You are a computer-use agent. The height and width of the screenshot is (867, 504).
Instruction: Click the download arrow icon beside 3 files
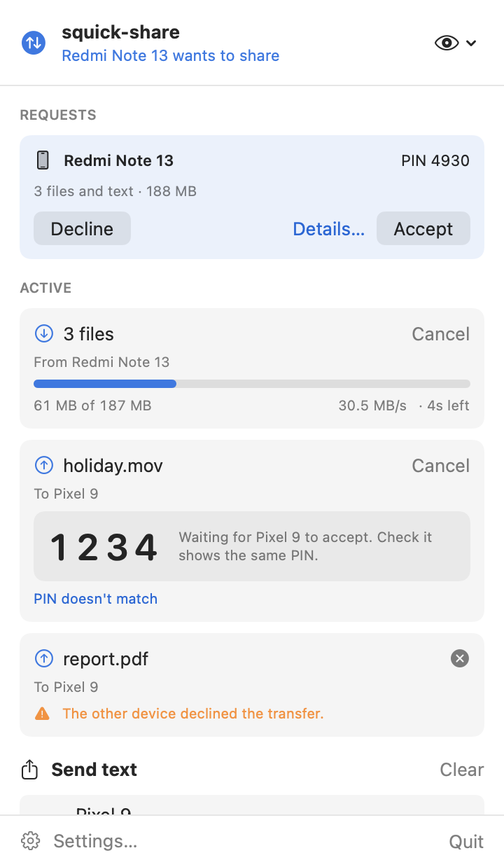[x=43, y=334]
